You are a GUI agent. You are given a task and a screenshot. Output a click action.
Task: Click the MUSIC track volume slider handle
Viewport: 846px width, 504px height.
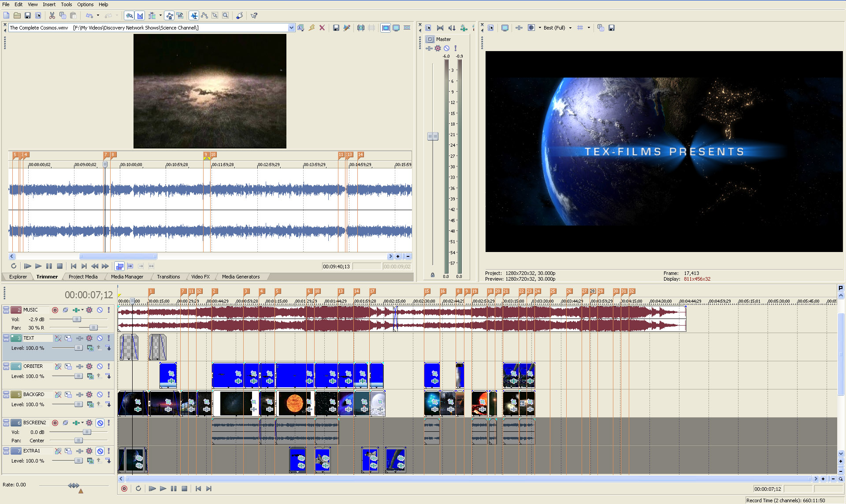pyautogui.click(x=77, y=319)
